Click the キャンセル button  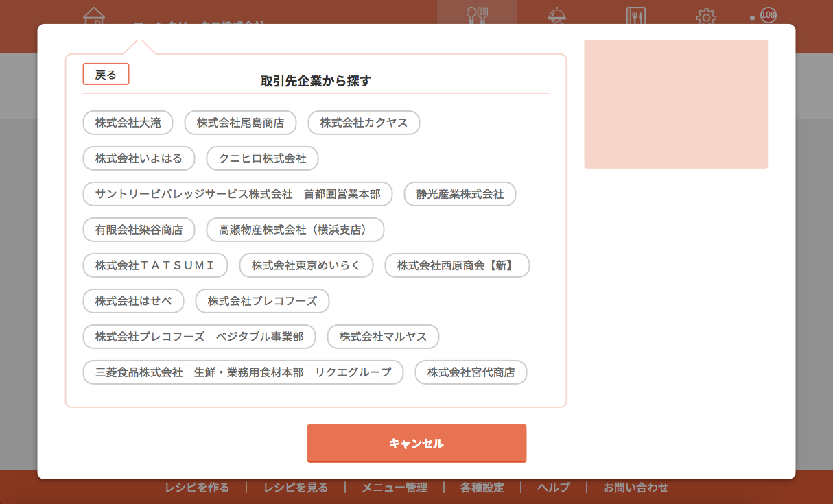[x=416, y=444]
